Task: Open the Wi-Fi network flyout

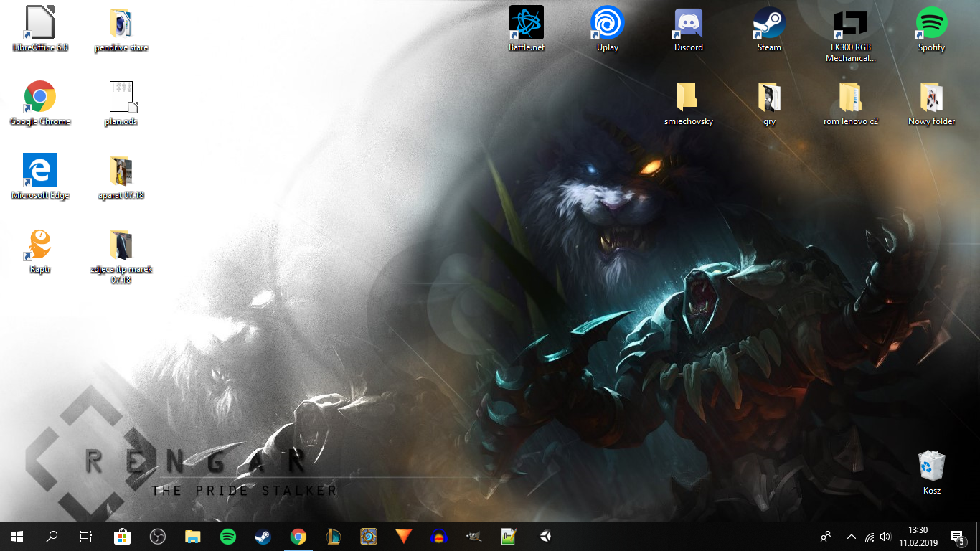Action: point(870,536)
